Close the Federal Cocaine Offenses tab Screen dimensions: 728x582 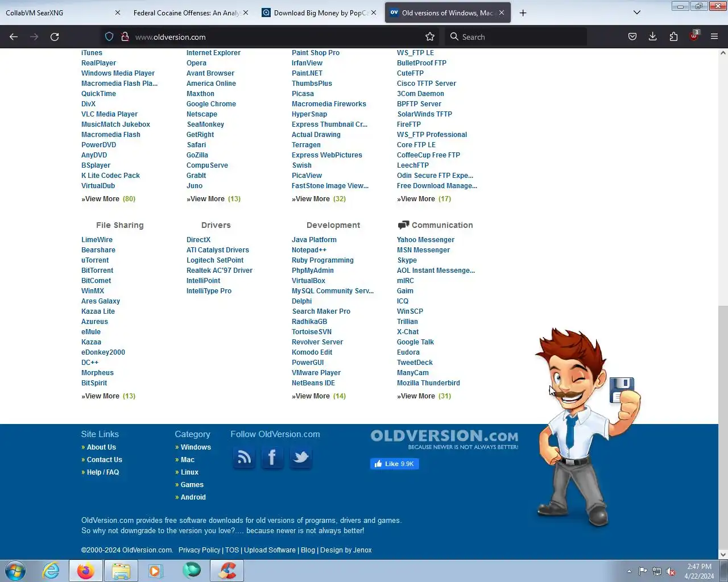(x=246, y=13)
